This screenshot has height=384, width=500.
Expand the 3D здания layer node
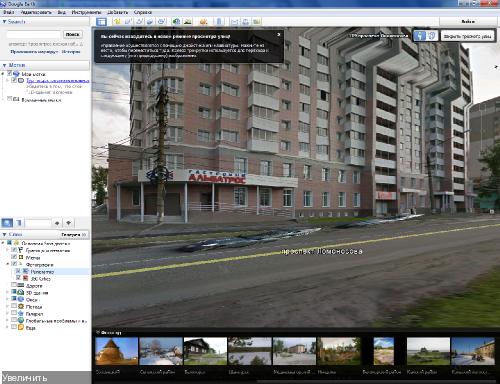(x=8, y=292)
